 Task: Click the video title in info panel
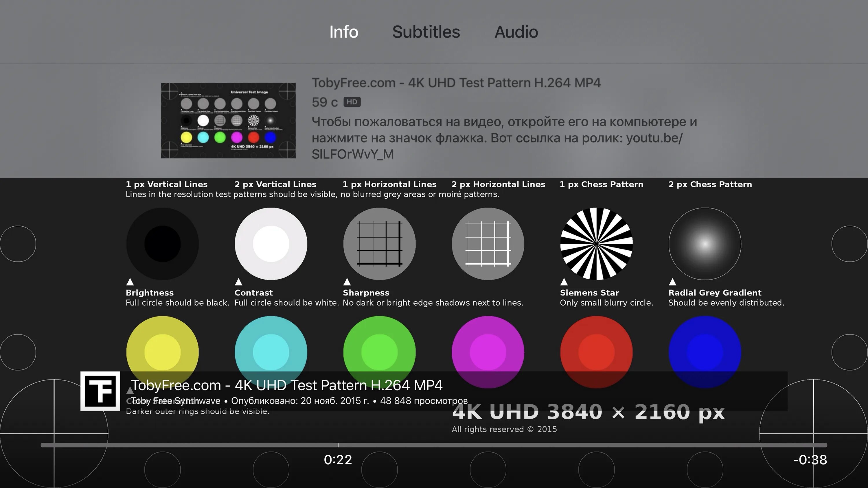(456, 83)
